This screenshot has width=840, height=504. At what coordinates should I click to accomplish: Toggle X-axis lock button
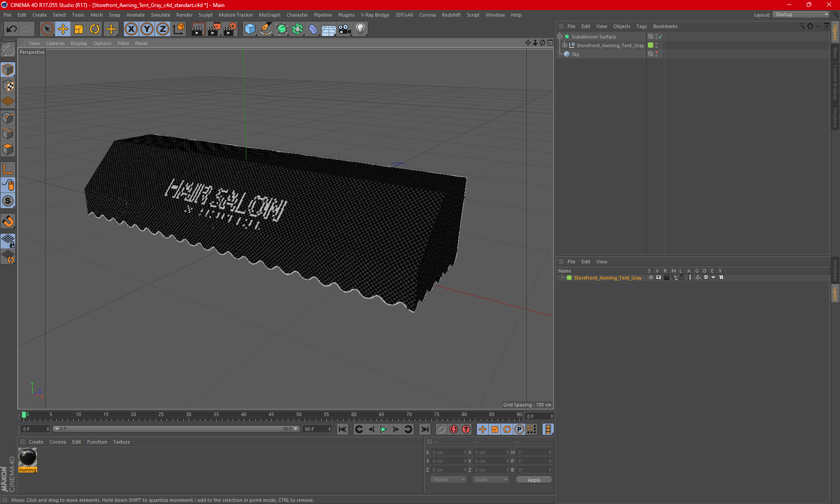point(131,29)
